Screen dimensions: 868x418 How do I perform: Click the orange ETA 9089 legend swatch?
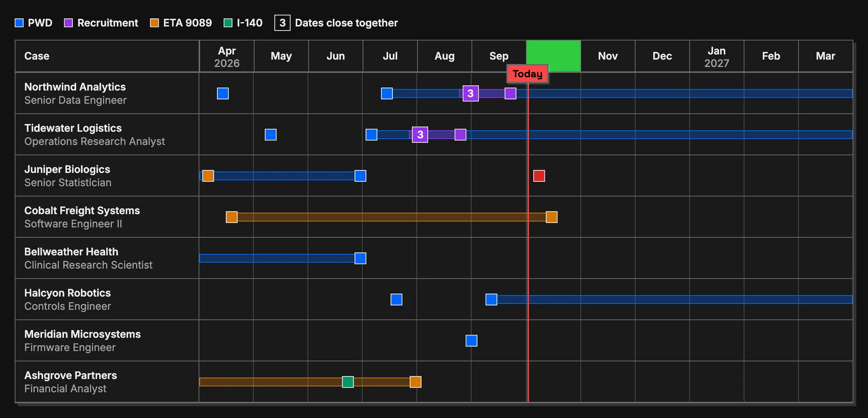[x=154, y=23]
